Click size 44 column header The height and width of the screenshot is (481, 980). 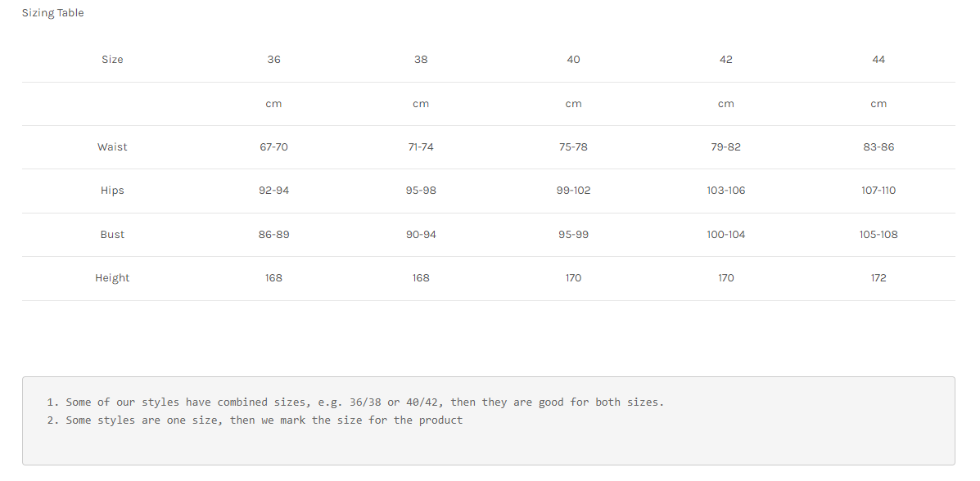[878, 60]
